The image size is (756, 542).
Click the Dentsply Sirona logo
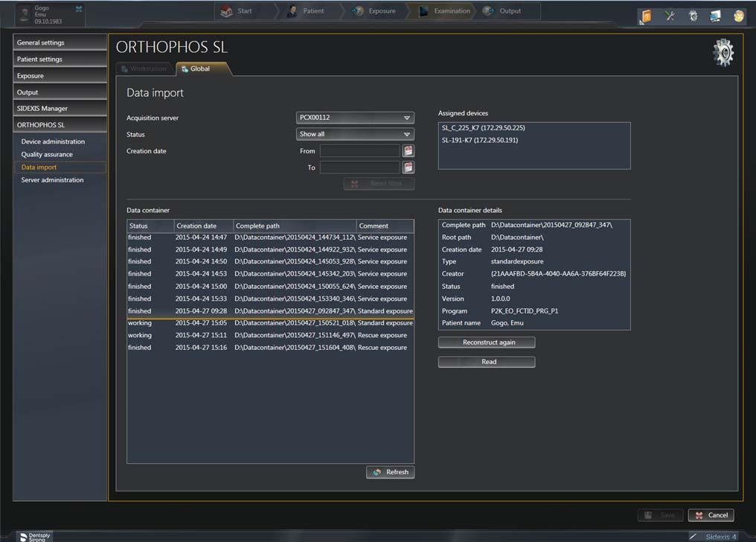pyautogui.click(x=35, y=537)
